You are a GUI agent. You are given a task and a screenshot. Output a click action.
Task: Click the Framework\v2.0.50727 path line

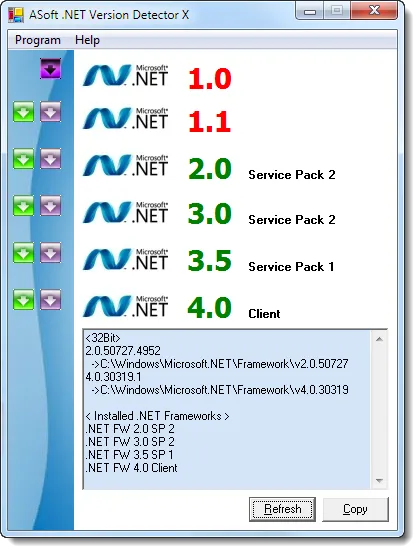[x=220, y=364]
